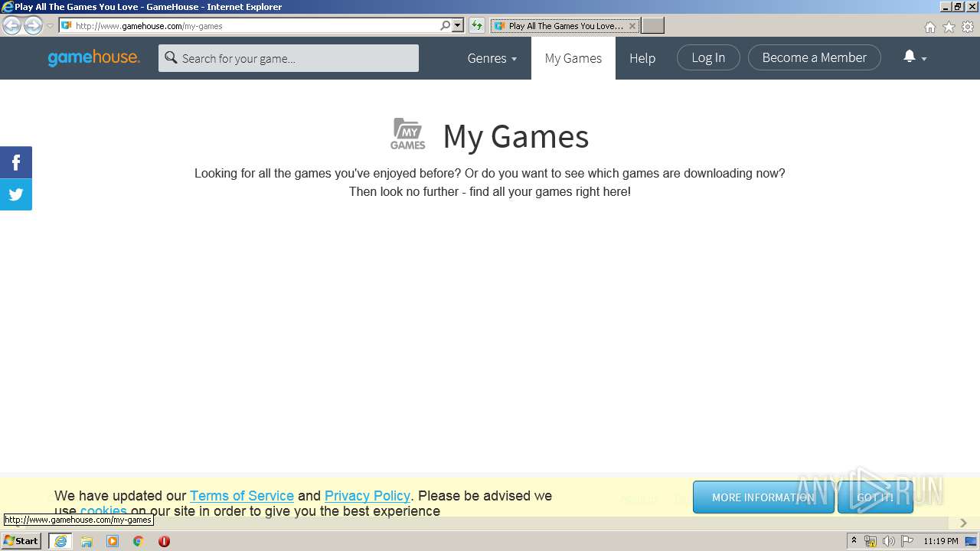Click the Start button
The image size is (980, 551).
(x=21, y=541)
